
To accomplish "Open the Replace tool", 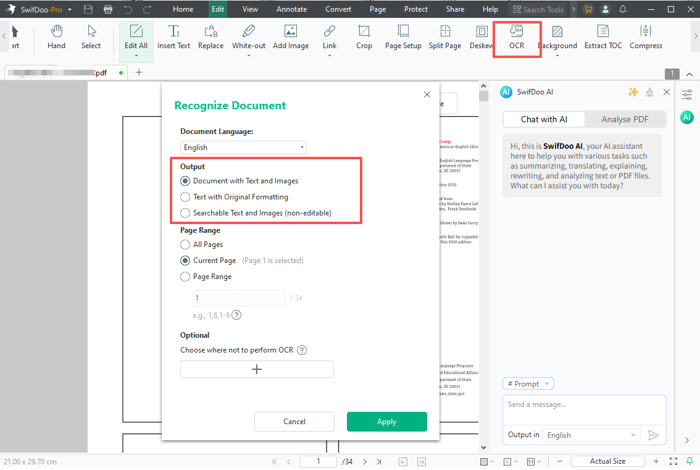I will click(211, 37).
